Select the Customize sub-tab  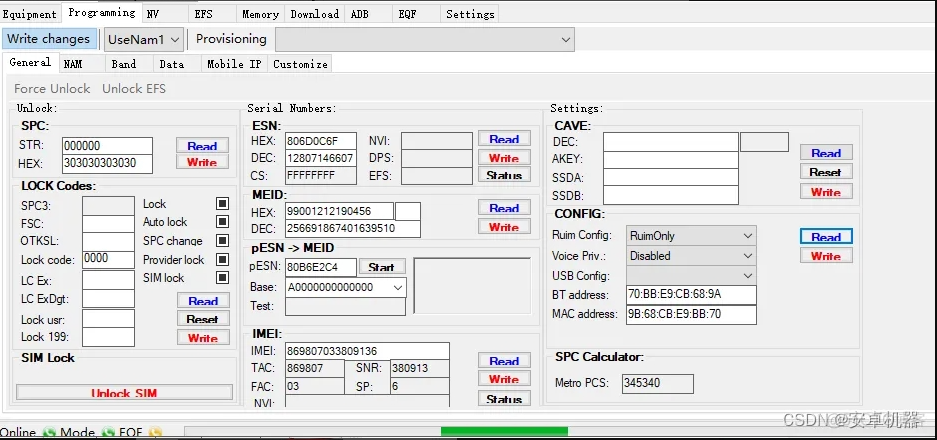[x=300, y=64]
